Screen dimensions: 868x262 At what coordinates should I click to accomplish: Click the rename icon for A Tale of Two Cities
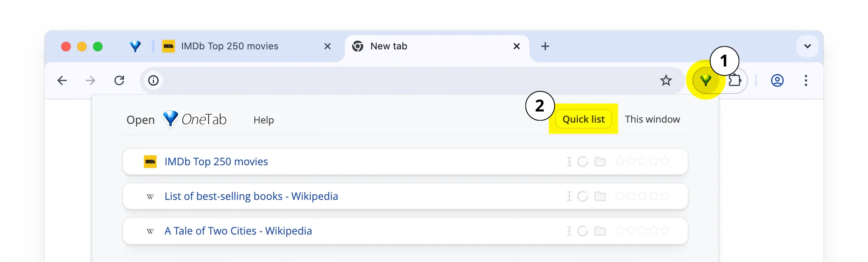point(569,231)
